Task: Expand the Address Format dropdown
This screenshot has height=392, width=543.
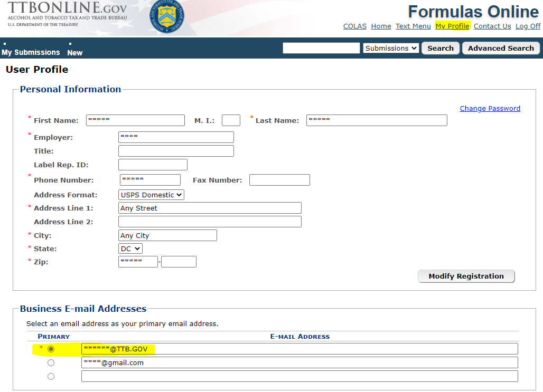Action: click(151, 195)
